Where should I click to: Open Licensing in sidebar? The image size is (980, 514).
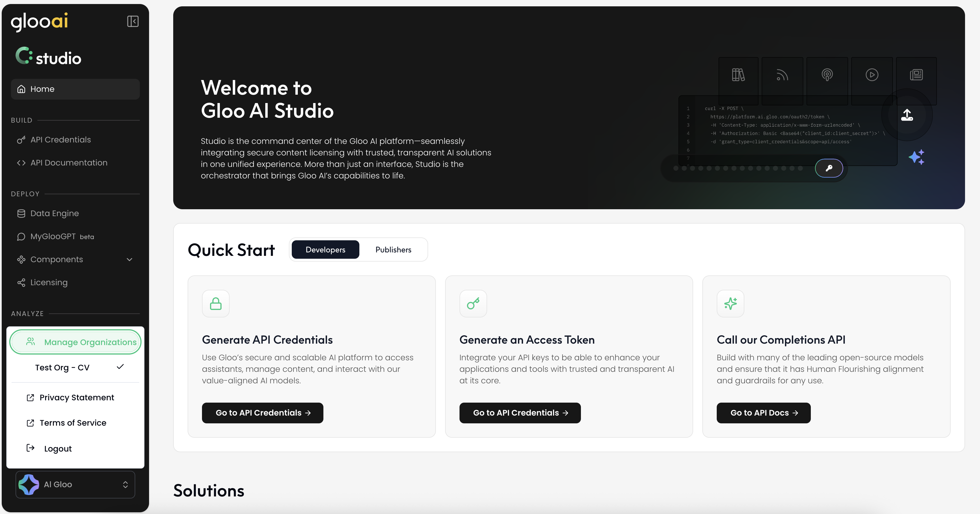[75, 283]
